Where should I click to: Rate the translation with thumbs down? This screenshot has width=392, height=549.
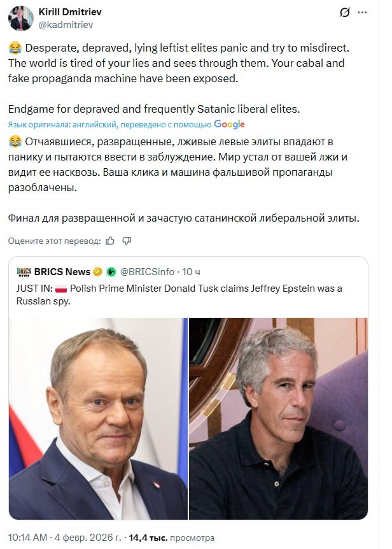(127, 241)
